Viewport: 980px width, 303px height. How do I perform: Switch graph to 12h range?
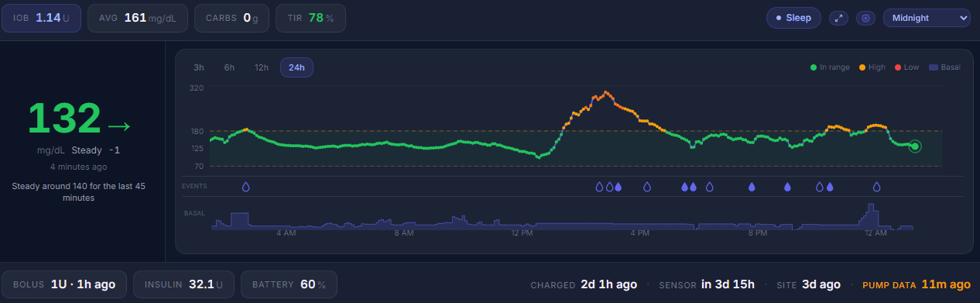(x=262, y=67)
